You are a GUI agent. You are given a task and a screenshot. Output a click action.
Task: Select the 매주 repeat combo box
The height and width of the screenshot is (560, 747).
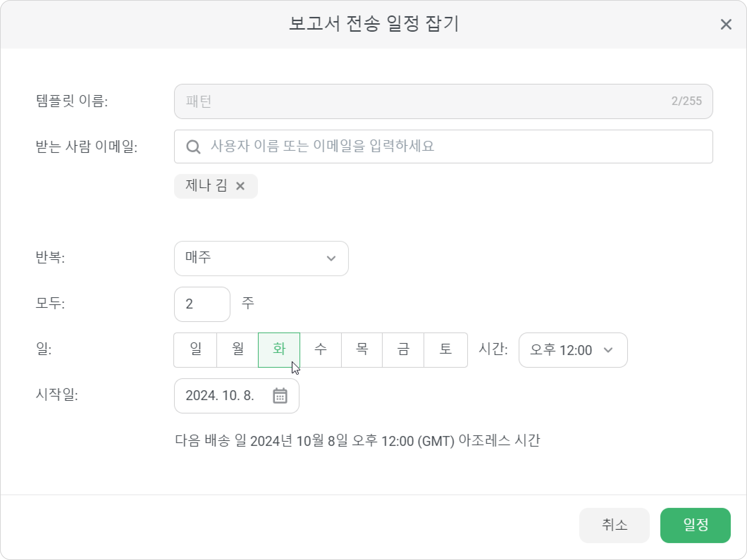tap(261, 259)
